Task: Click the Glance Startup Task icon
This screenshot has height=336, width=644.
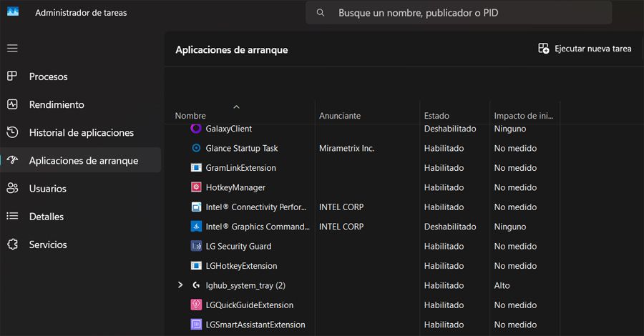Action: (x=196, y=148)
